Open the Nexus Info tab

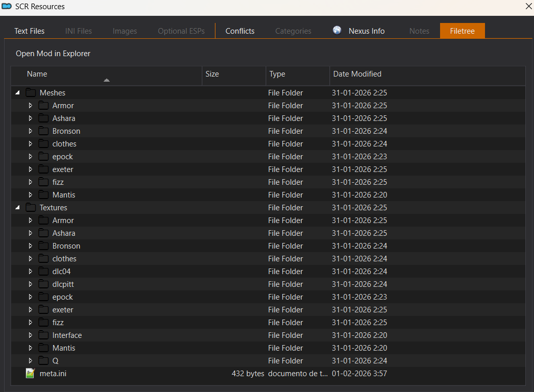coord(359,31)
